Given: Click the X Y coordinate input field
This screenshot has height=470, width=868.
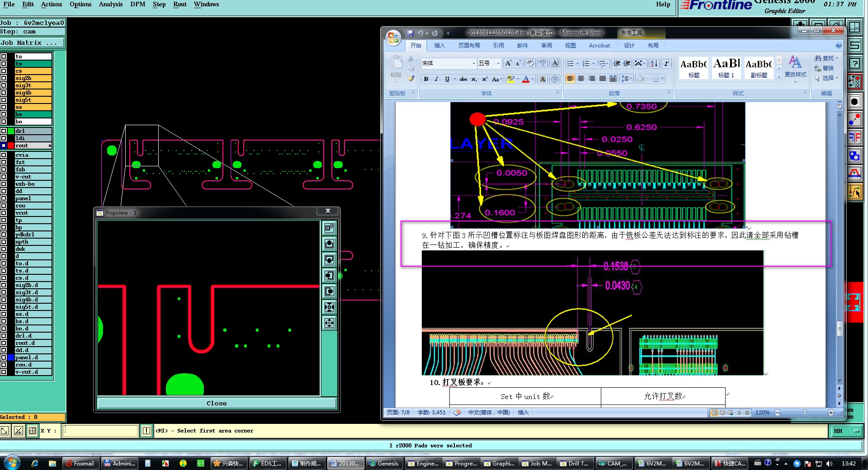Looking at the screenshot, I should tap(100, 431).
